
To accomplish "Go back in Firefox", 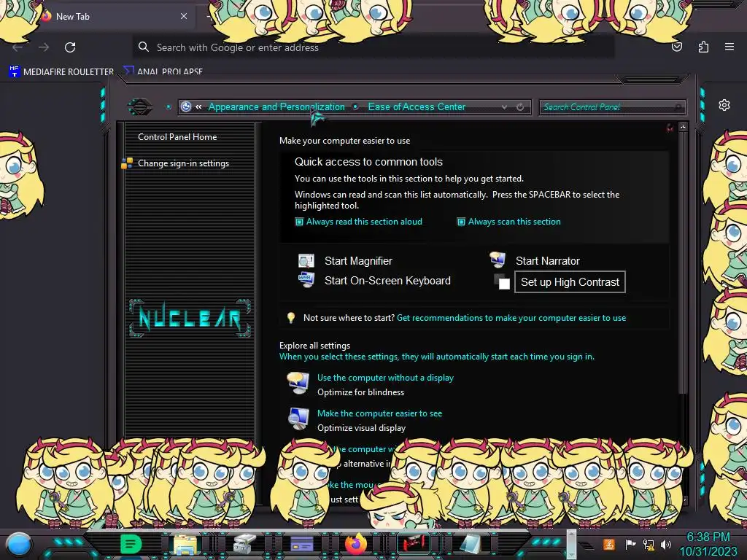I will pyautogui.click(x=18, y=47).
